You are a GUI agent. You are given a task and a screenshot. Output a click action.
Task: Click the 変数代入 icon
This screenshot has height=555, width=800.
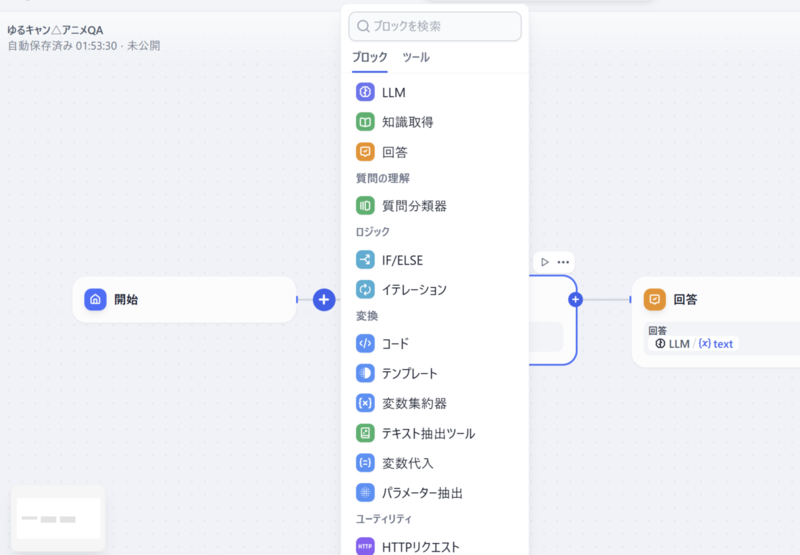click(x=365, y=463)
